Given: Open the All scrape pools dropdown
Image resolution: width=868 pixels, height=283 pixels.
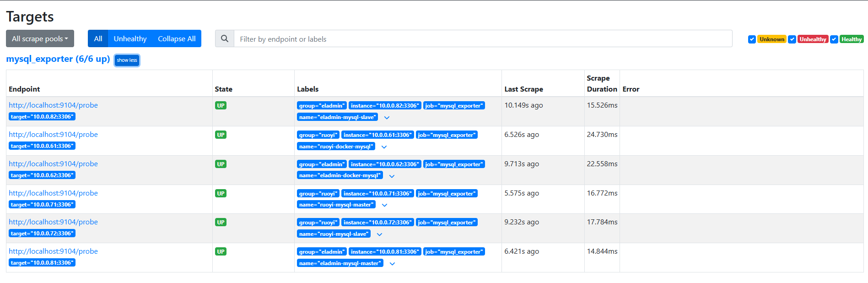Looking at the screenshot, I should (x=40, y=39).
